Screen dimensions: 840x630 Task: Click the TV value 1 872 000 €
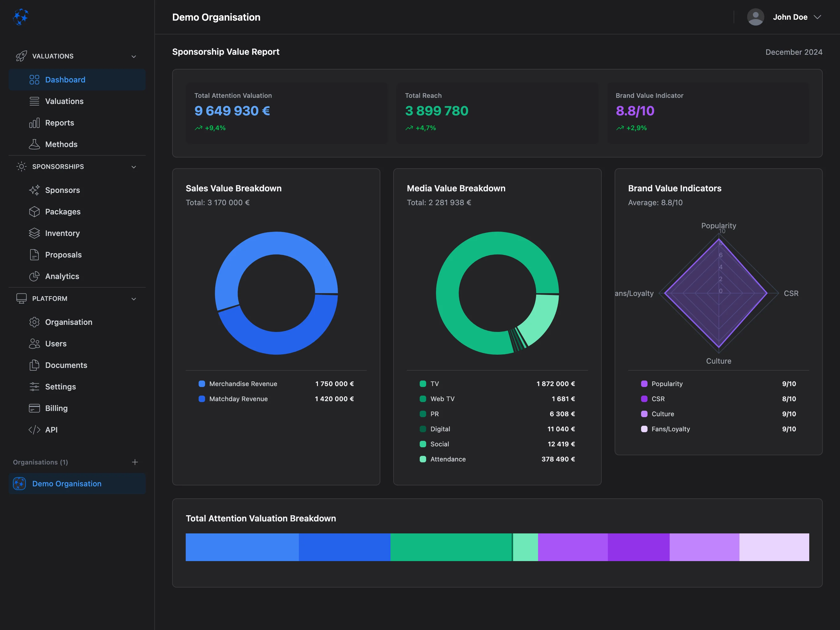(556, 384)
